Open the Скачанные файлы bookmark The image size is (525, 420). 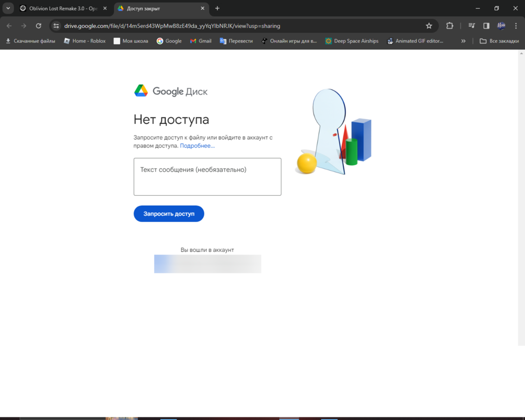click(x=30, y=41)
